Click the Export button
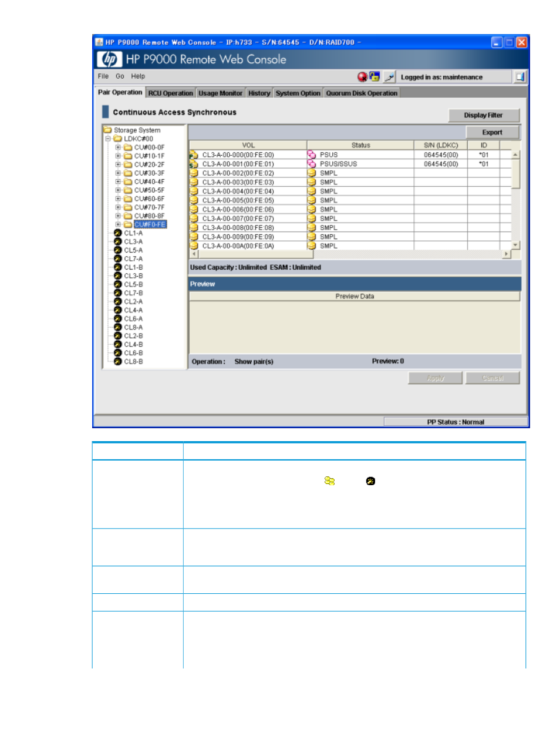The image size is (560, 746). [x=492, y=132]
